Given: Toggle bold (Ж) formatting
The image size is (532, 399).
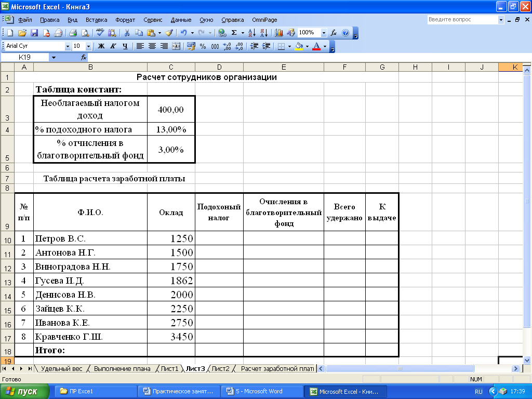Looking at the screenshot, I should 101,46.
